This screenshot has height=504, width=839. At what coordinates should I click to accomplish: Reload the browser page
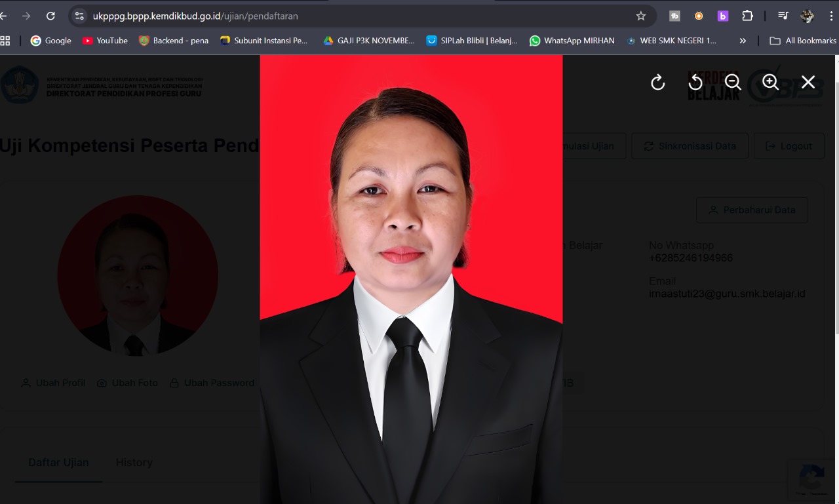50,16
